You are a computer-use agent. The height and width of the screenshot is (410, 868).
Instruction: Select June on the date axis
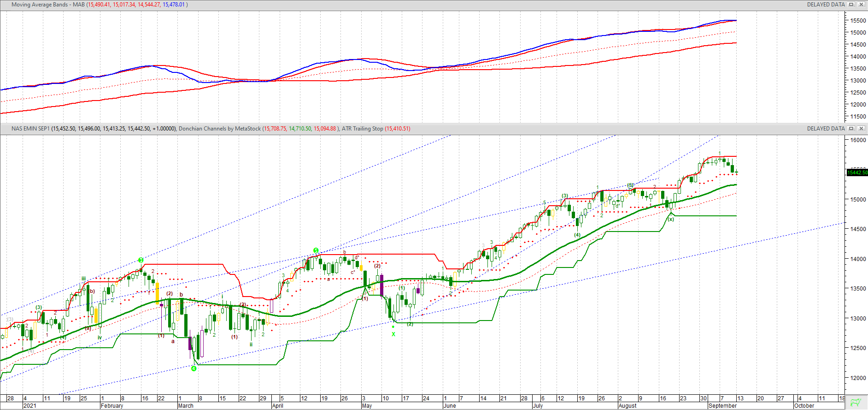450,406
